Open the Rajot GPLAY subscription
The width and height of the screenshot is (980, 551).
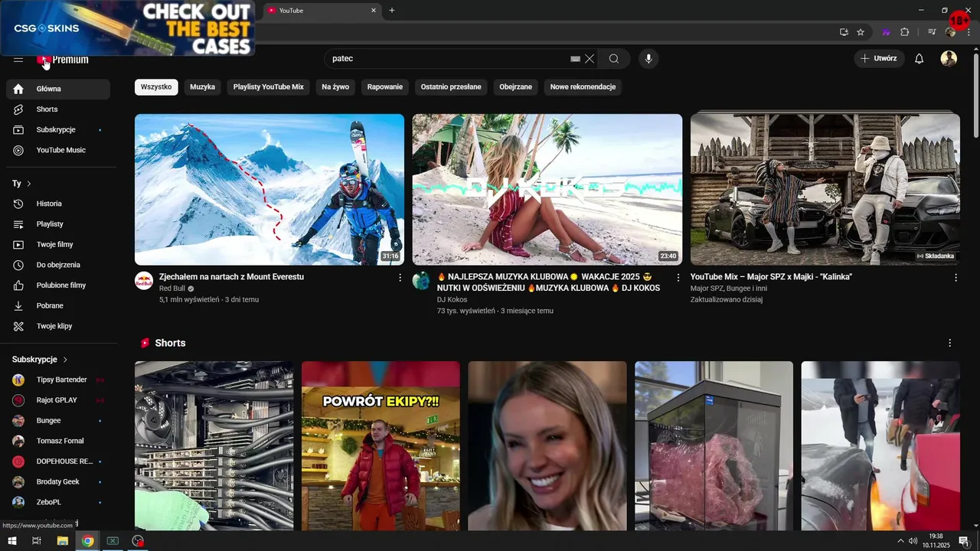click(58, 400)
